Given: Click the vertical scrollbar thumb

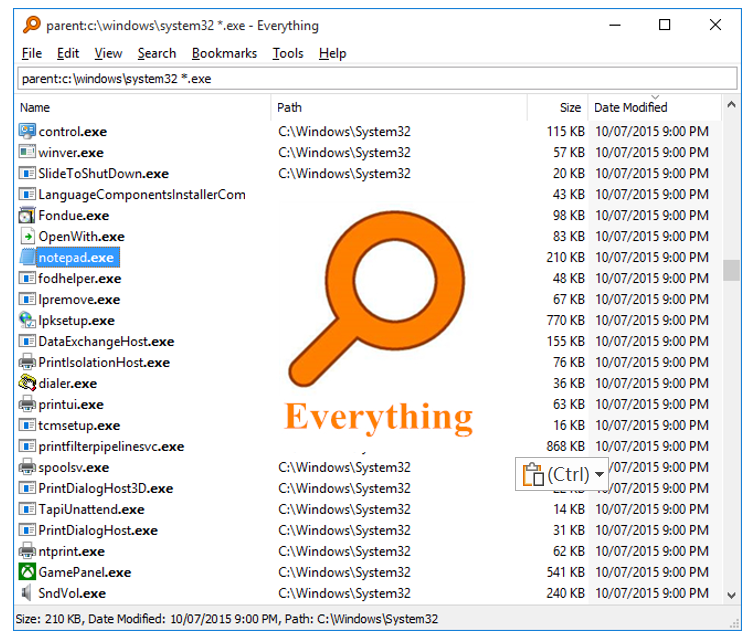Looking at the screenshot, I should [731, 270].
